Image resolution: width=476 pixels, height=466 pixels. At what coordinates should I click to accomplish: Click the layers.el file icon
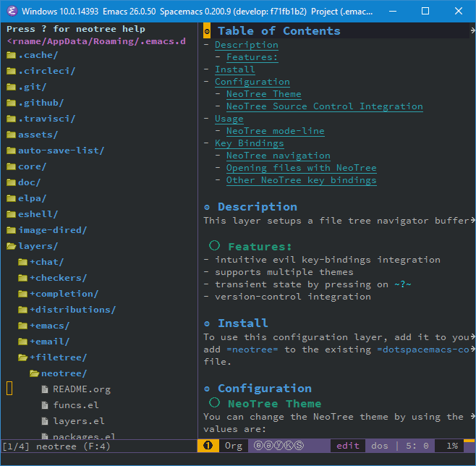(x=45, y=421)
